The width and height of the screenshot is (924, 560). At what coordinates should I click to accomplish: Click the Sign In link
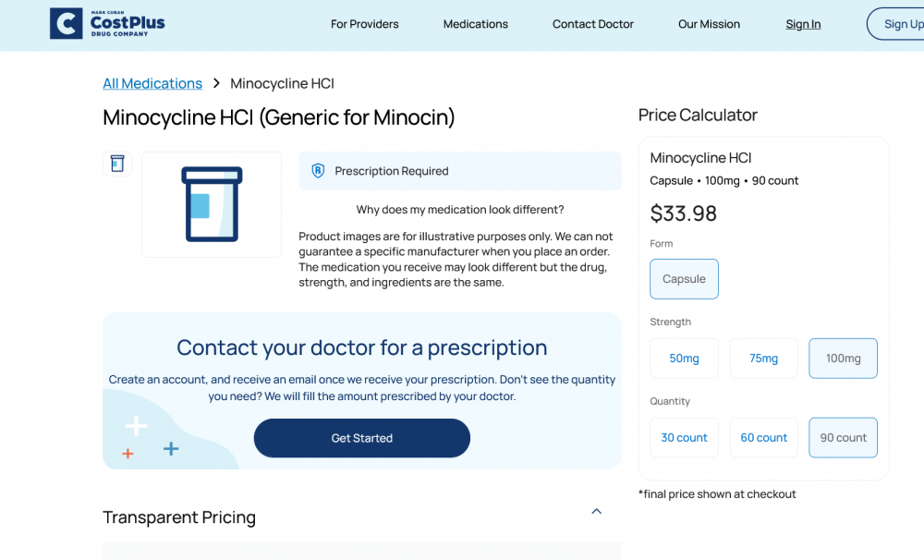tap(803, 24)
